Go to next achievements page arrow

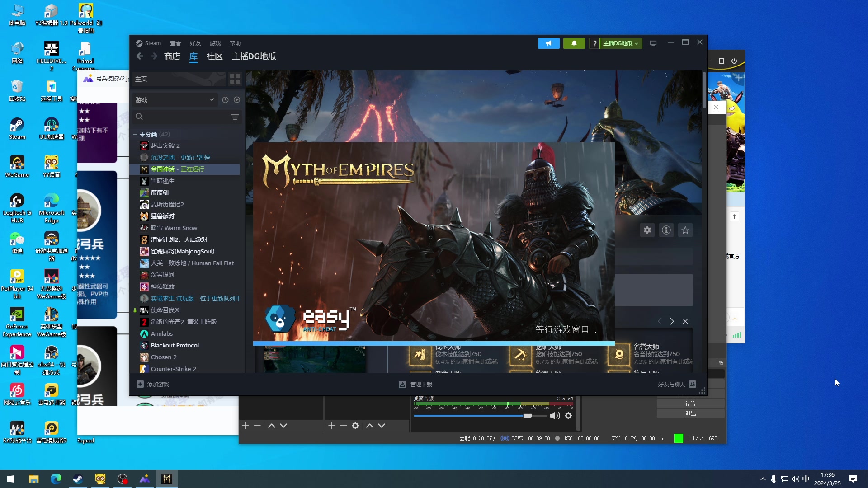click(x=672, y=321)
